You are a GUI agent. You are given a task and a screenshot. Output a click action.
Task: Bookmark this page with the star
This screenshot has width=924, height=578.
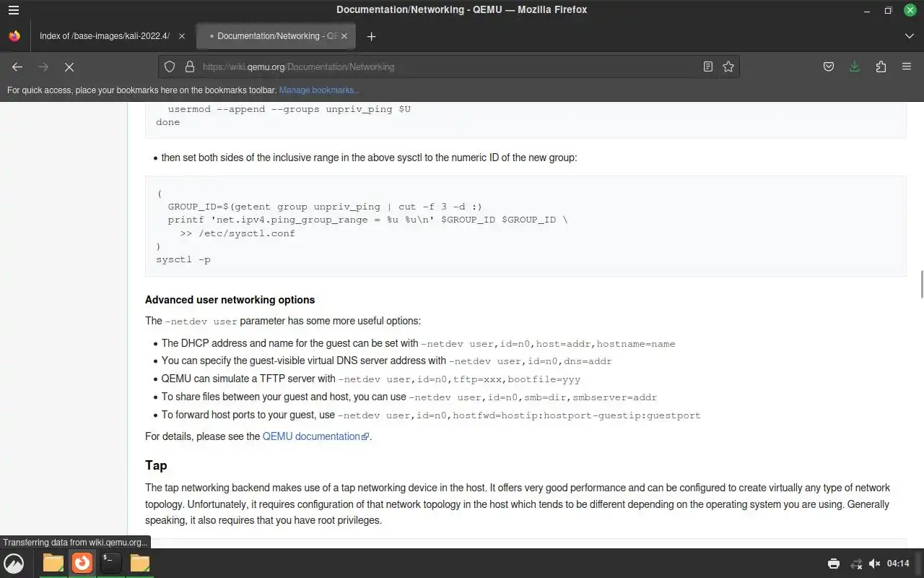point(728,66)
